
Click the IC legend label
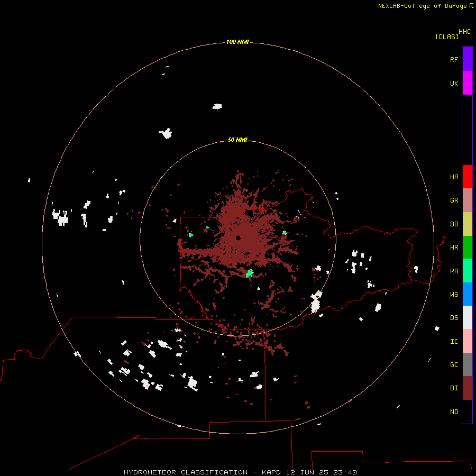coord(454,342)
